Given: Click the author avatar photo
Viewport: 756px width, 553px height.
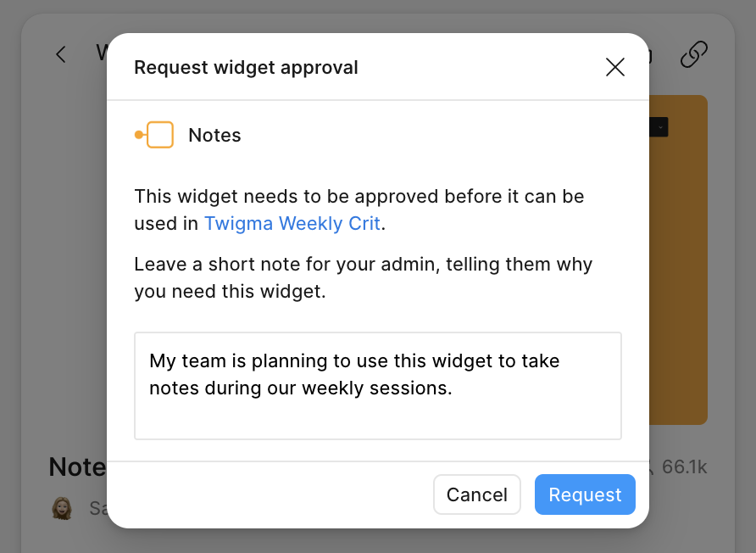Looking at the screenshot, I should (62, 509).
